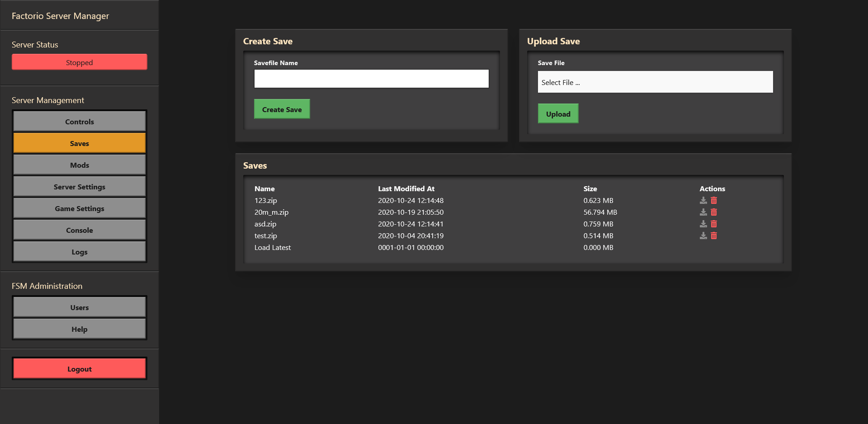Click the 0.514 MB size value
Screen dimensions: 868x424
click(x=599, y=236)
